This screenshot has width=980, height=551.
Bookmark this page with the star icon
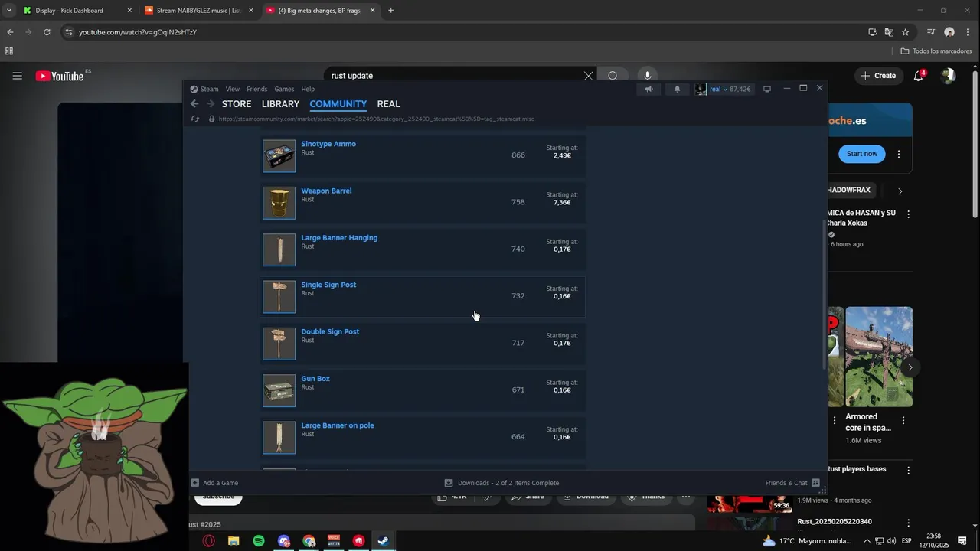click(905, 32)
